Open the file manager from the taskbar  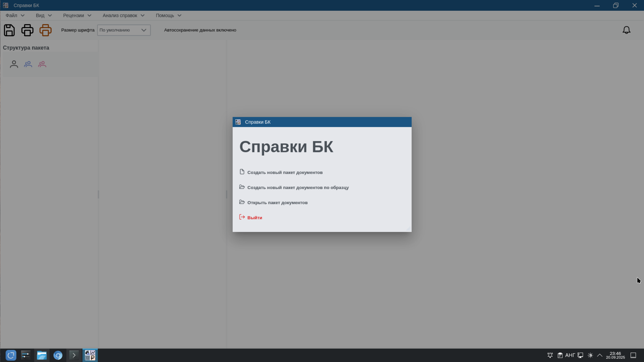[42, 355]
